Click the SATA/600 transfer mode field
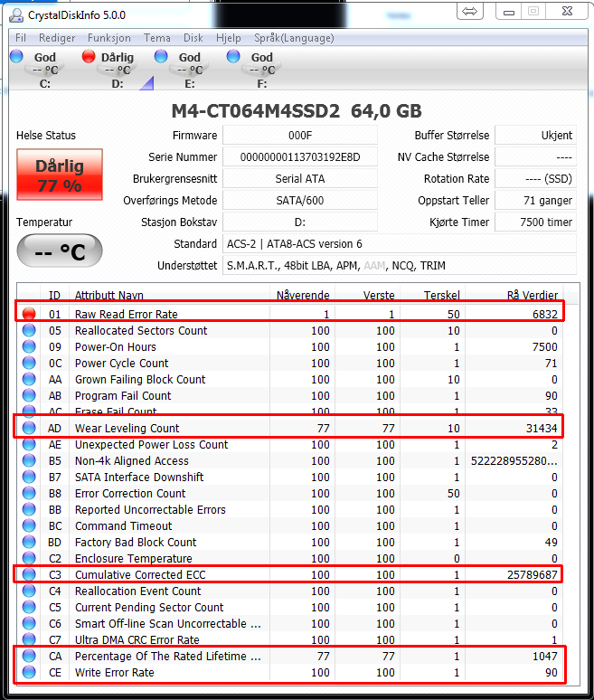This screenshot has width=594, height=700. click(x=300, y=201)
